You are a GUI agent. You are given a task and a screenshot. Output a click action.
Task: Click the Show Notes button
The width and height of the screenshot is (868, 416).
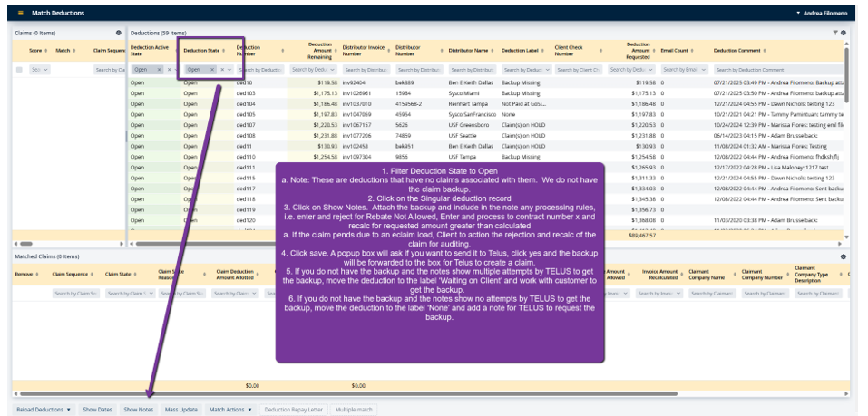(x=139, y=410)
